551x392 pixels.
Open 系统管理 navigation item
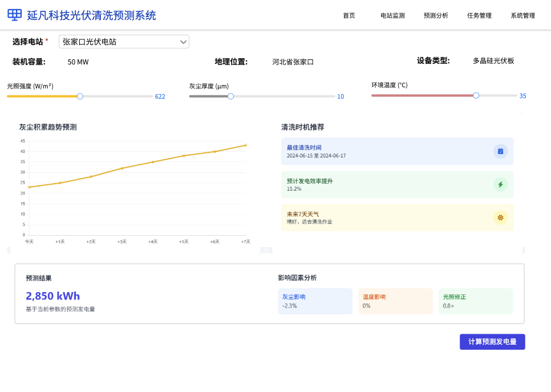(523, 15)
